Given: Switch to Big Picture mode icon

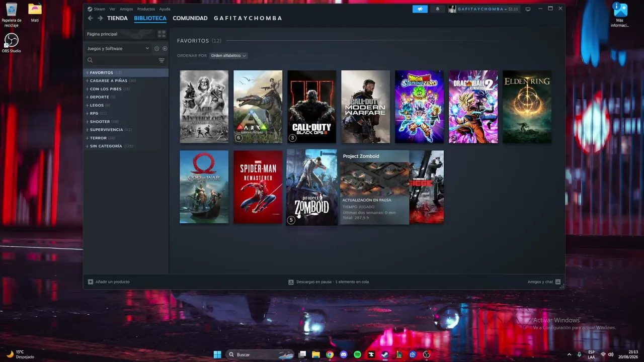Looking at the screenshot, I should [528, 9].
